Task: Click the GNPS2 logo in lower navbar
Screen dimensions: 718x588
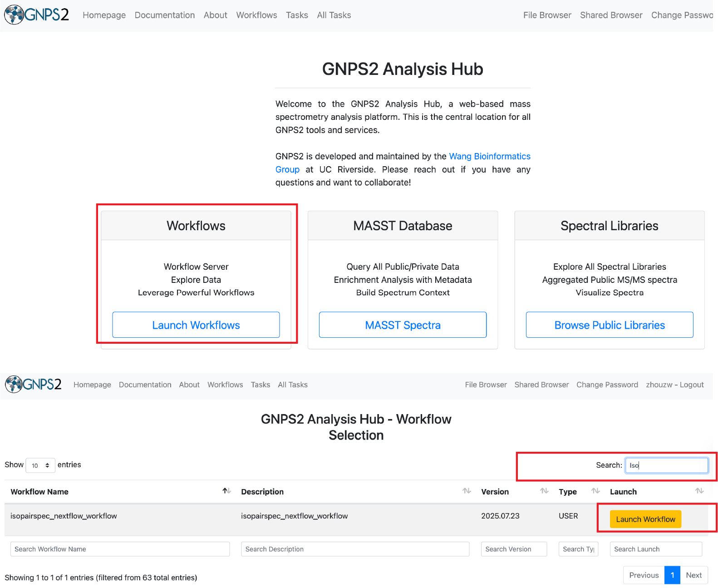Action: pyautogui.click(x=33, y=385)
